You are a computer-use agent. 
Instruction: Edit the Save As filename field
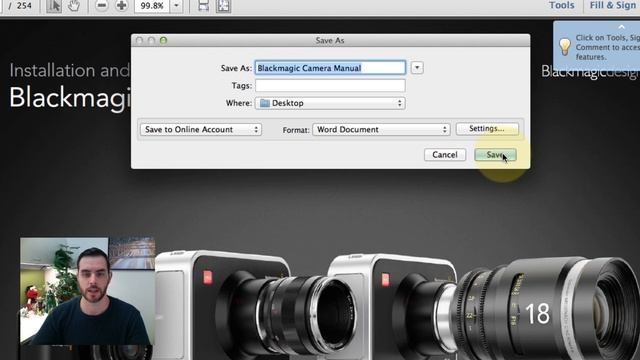click(330, 68)
